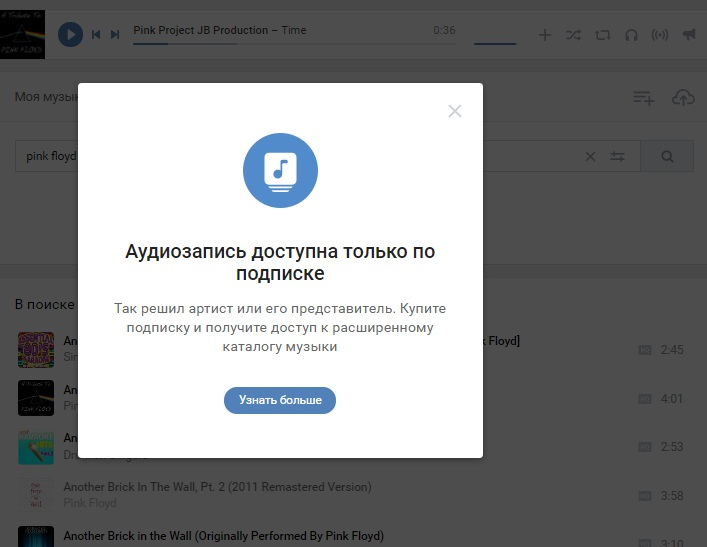The height and width of the screenshot is (547, 707).
Task: Click the broadcast status icon
Action: point(660,35)
